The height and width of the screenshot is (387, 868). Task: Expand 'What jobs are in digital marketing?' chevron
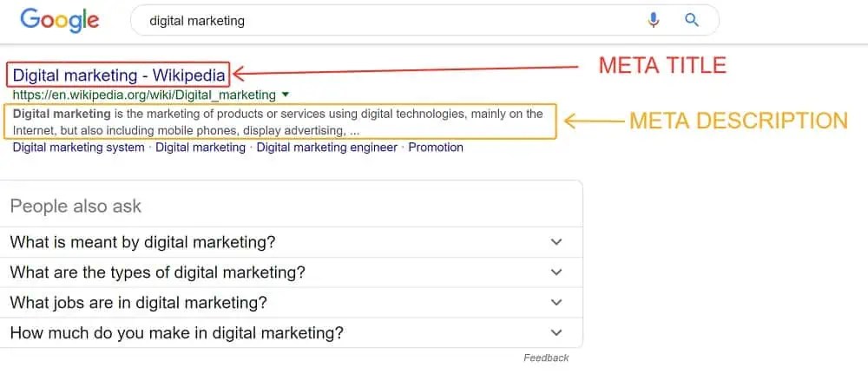point(556,303)
